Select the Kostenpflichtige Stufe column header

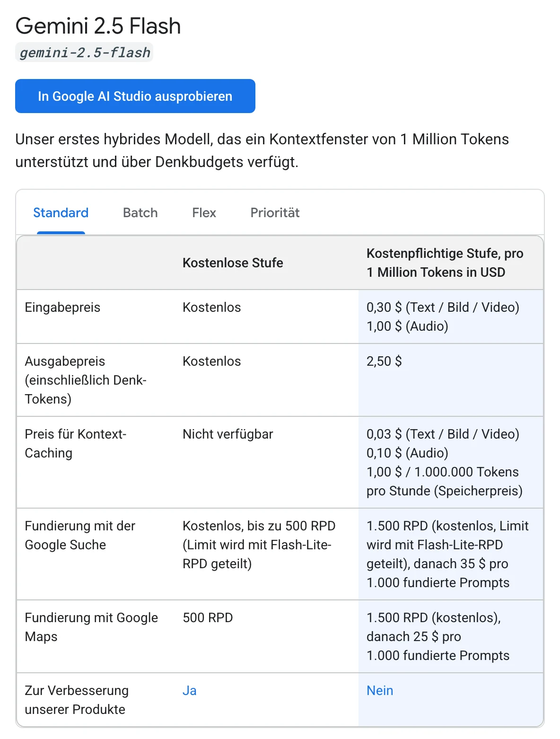point(445,263)
